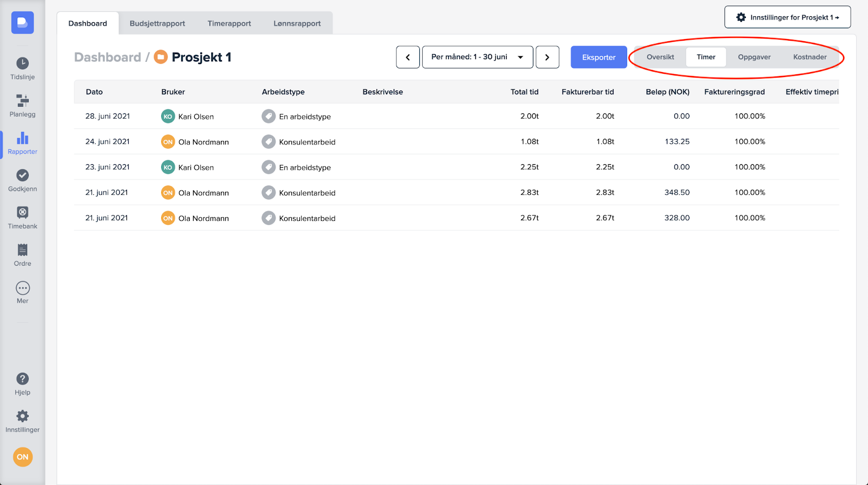868x485 pixels.
Task: Click the Dashboard breadcrumb link
Action: pyautogui.click(x=107, y=58)
